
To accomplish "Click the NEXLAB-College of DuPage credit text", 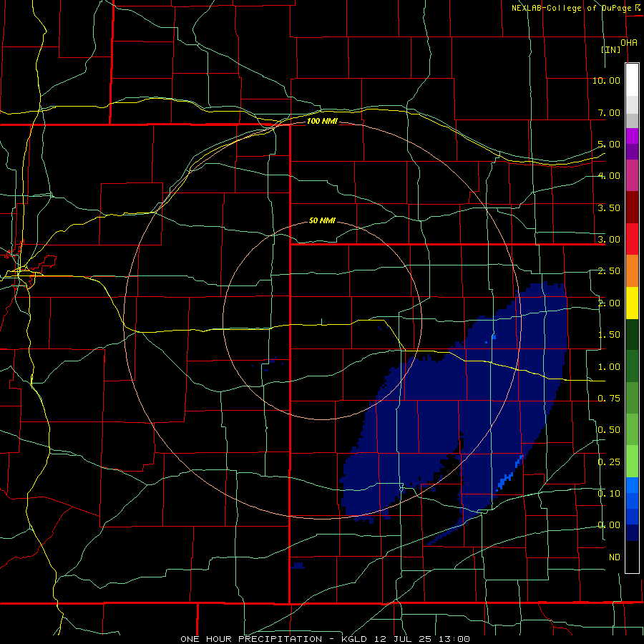I will coord(572,8).
